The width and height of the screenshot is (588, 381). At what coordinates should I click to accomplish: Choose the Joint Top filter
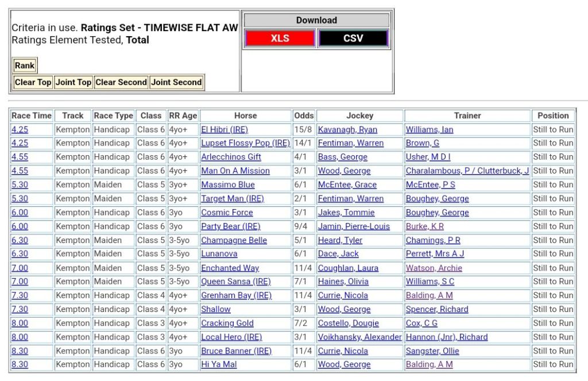click(73, 82)
